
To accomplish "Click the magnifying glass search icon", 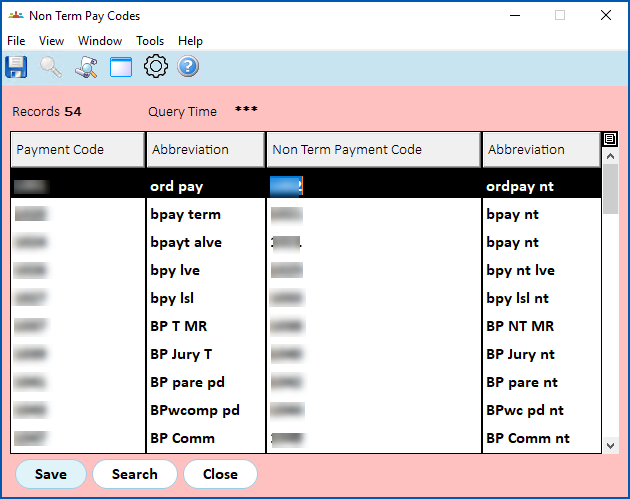I will [x=51, y=67].
